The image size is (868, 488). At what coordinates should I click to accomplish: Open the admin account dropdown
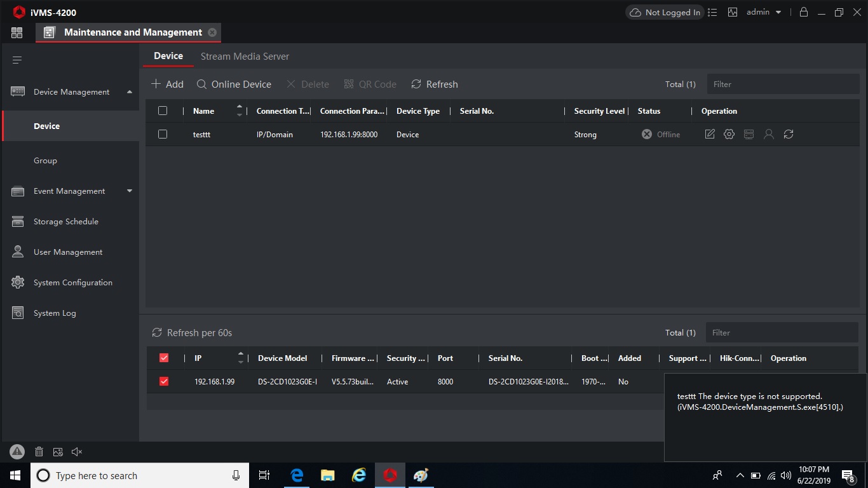click(764, 12)
